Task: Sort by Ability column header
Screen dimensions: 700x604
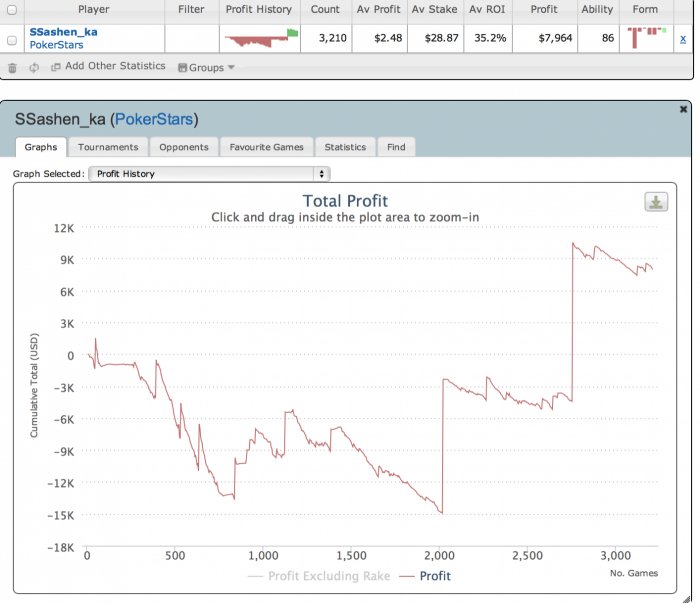Action: (597, 9)
